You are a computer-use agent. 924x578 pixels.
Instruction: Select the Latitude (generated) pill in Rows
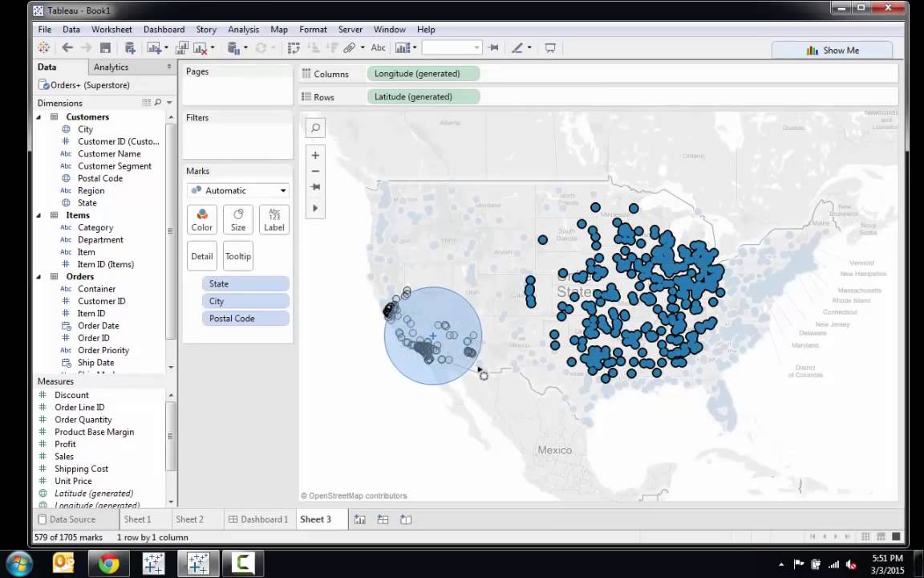423,96
